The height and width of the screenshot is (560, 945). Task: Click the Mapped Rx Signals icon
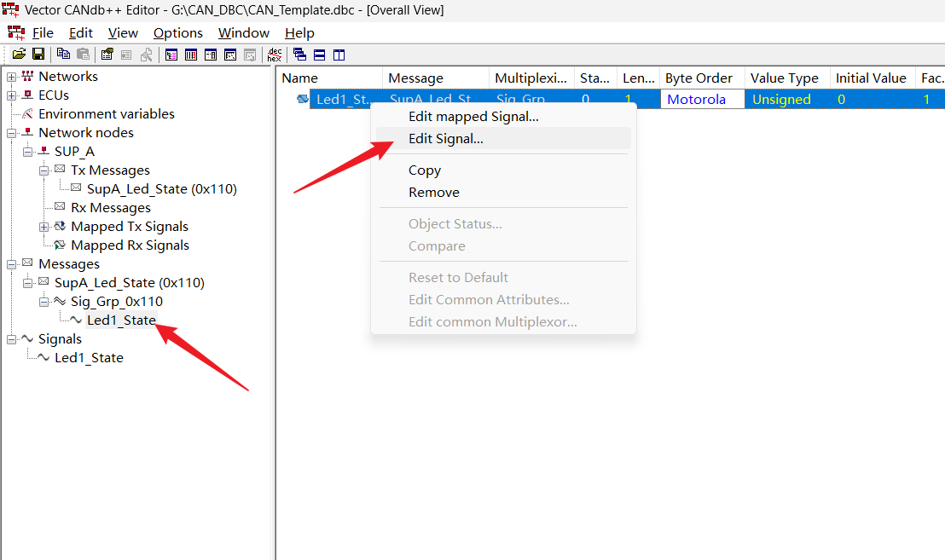pyautogui.click(x=60, y=245)
